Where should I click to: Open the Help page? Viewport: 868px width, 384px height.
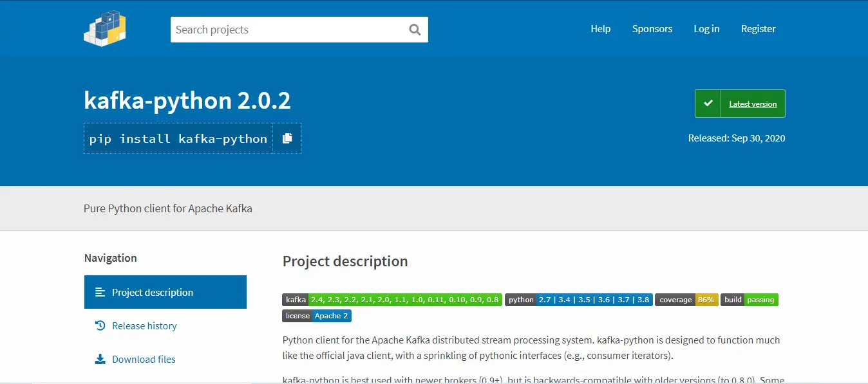601,28
